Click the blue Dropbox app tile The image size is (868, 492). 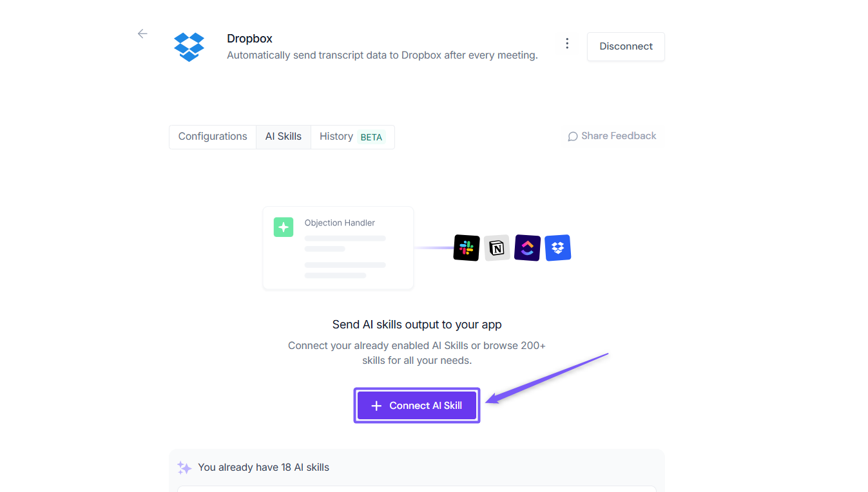point(558,248)
